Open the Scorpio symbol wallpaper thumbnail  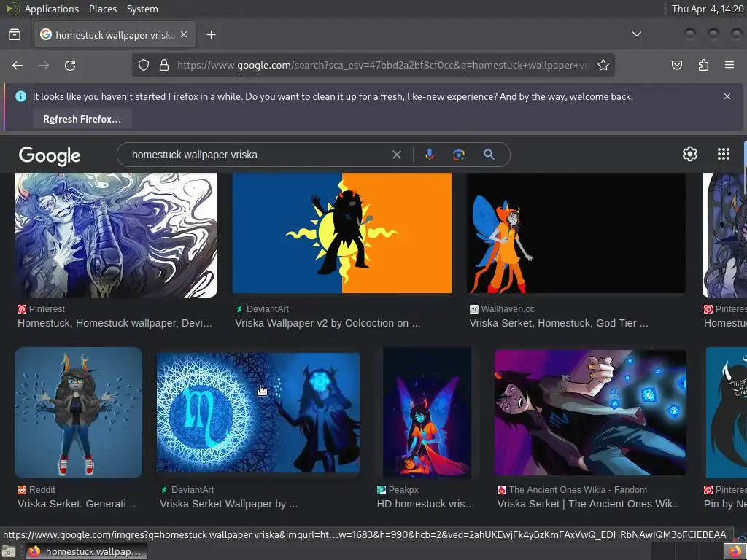258,413
